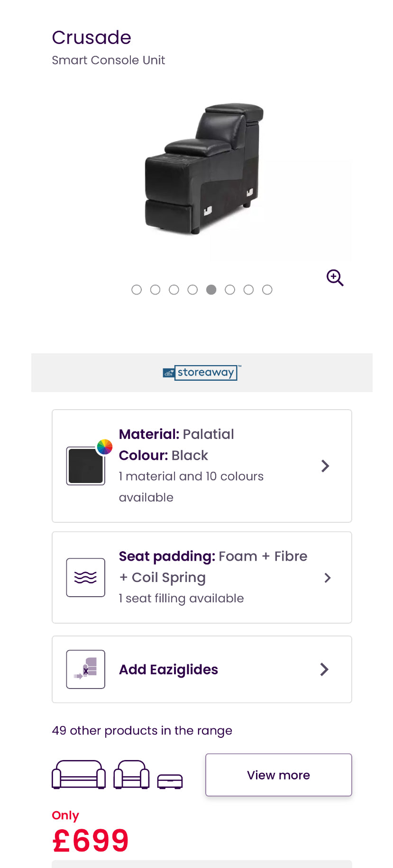Click the View more button

point(279,775)
